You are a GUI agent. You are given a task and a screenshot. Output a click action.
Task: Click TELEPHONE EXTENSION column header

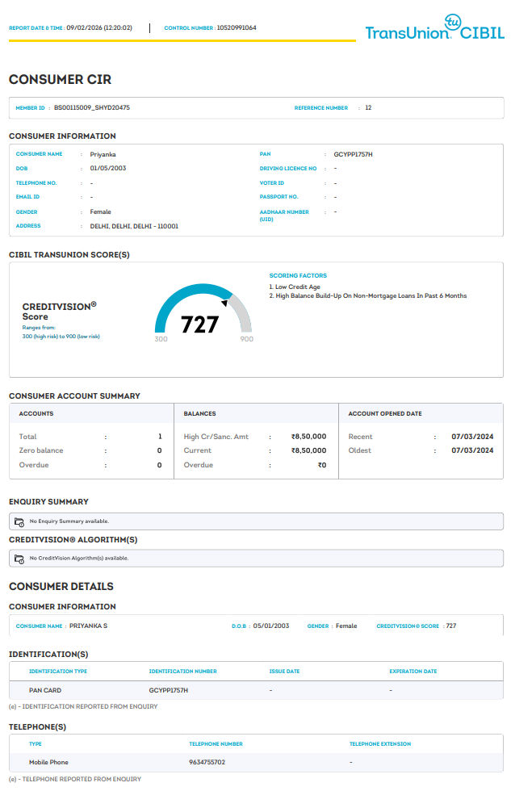tap(380, 743)
